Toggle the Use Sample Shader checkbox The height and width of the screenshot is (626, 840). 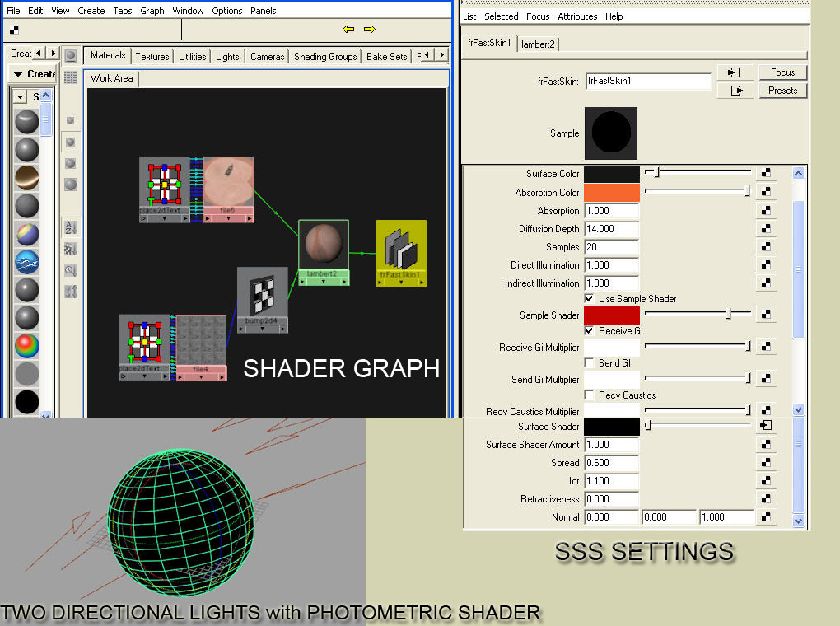[590, 298]
